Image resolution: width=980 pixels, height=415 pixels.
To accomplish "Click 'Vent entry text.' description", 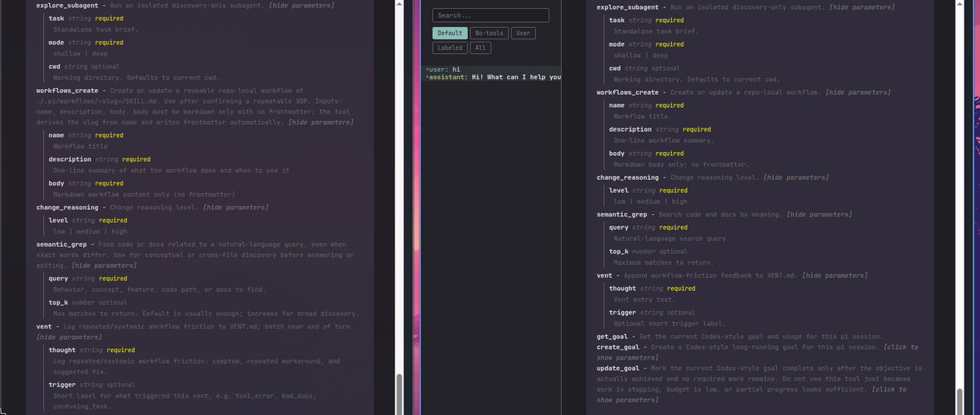I will coord(646,301).
